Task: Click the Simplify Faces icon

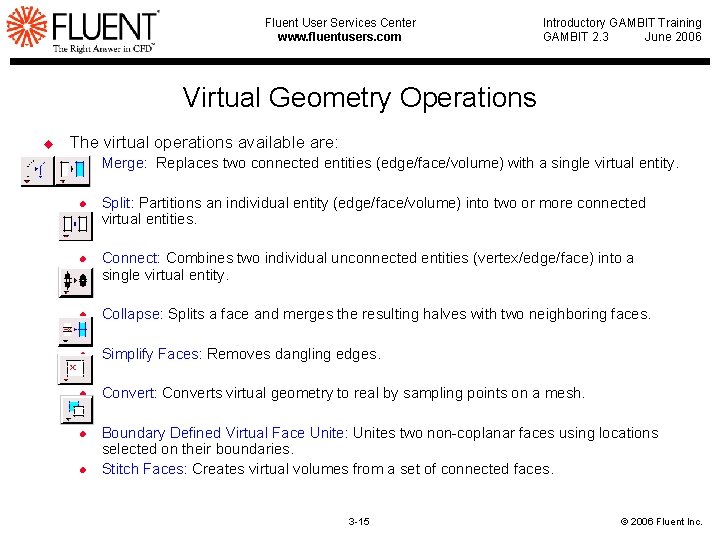Action: coord(75,370)
